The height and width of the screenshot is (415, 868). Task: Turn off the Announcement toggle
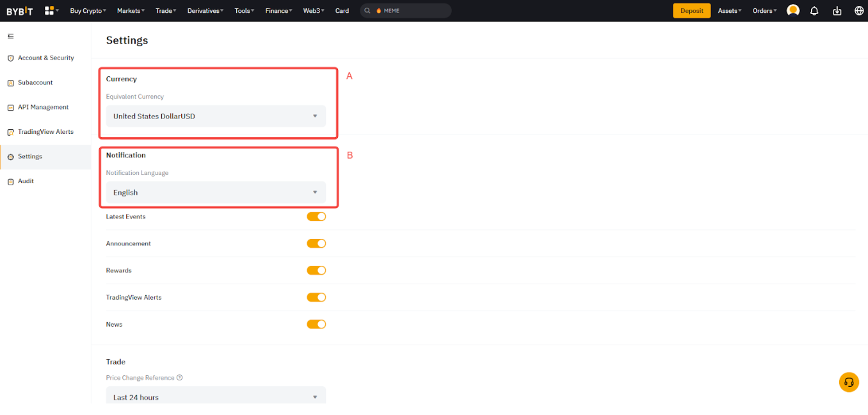[x=316, y=243]
